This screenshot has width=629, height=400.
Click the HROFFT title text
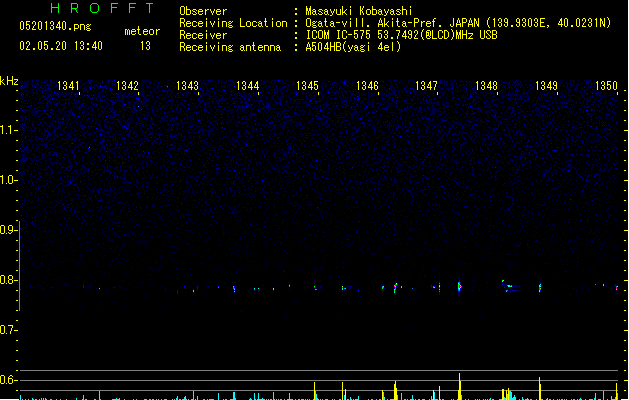tap(102, 8)
